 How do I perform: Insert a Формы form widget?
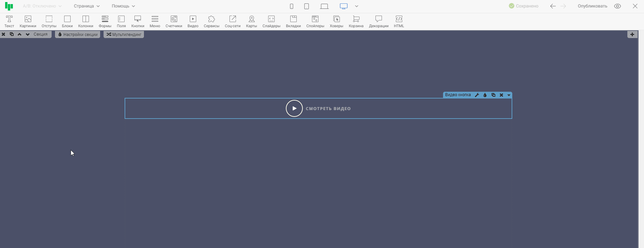(x=105, y=21)
